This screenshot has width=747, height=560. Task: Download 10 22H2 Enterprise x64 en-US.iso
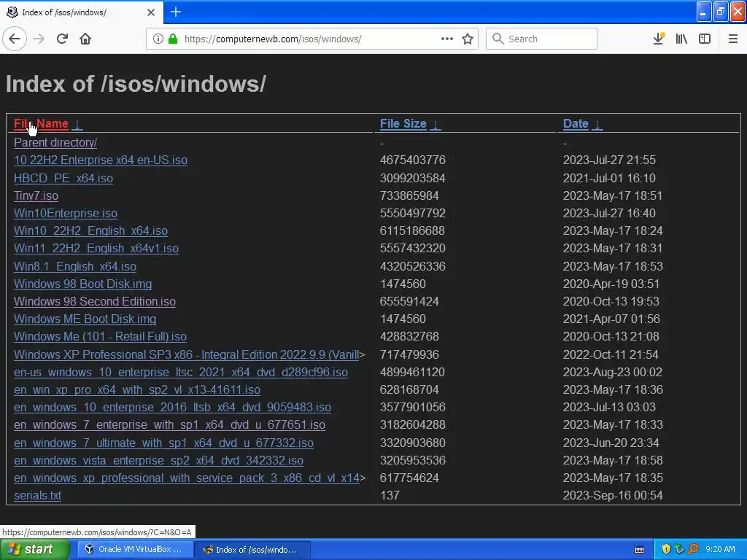[101, 160]
